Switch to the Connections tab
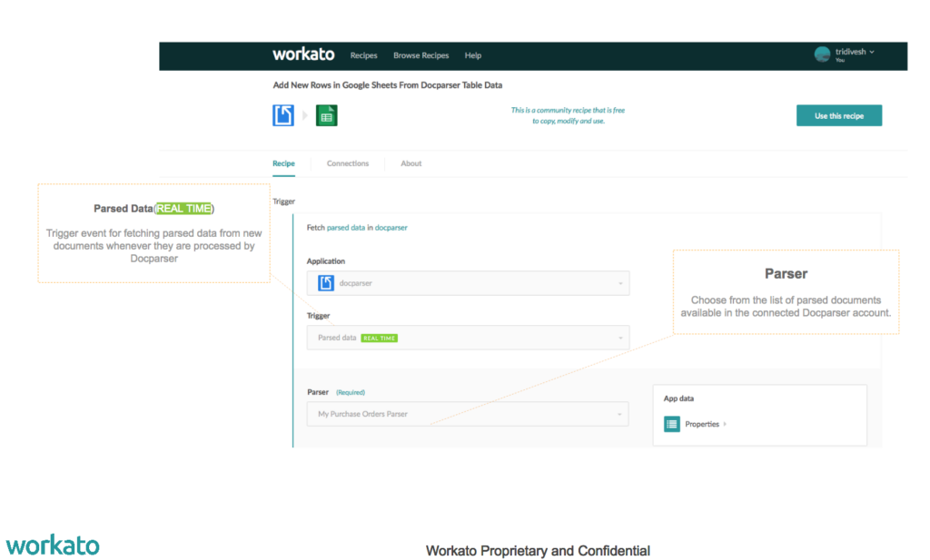 (348, 163)
